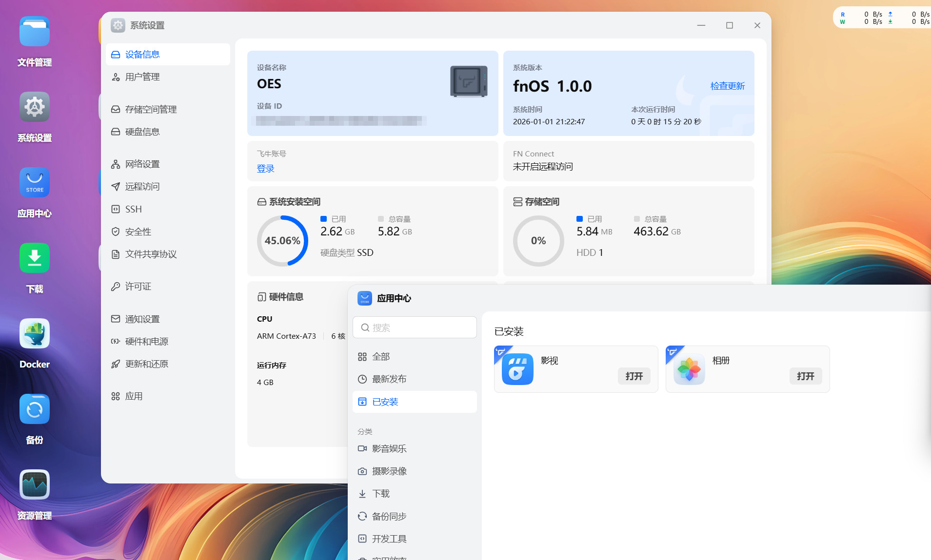
Task: Switch to 网络设置 section
Action: (142, 164)
